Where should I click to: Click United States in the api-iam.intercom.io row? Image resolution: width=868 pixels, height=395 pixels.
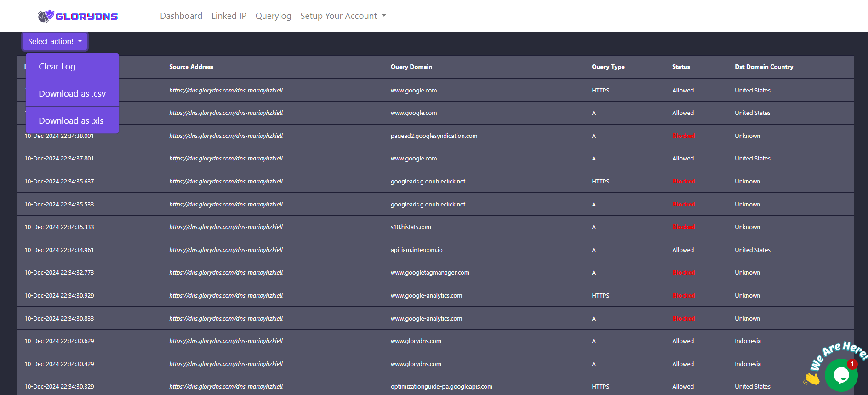click(x=753, y=250)
